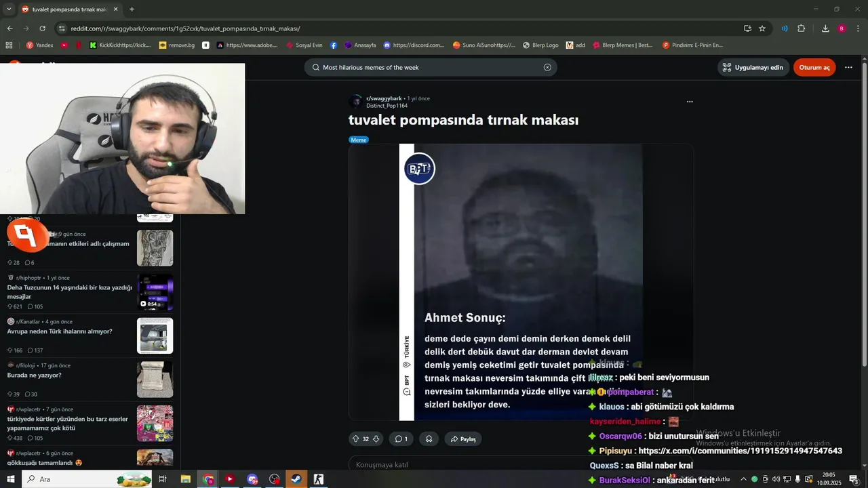The height and width of the screenshot is (488, 868).
Task: Reload the Reddit page
Action: (x=42, y=28)
